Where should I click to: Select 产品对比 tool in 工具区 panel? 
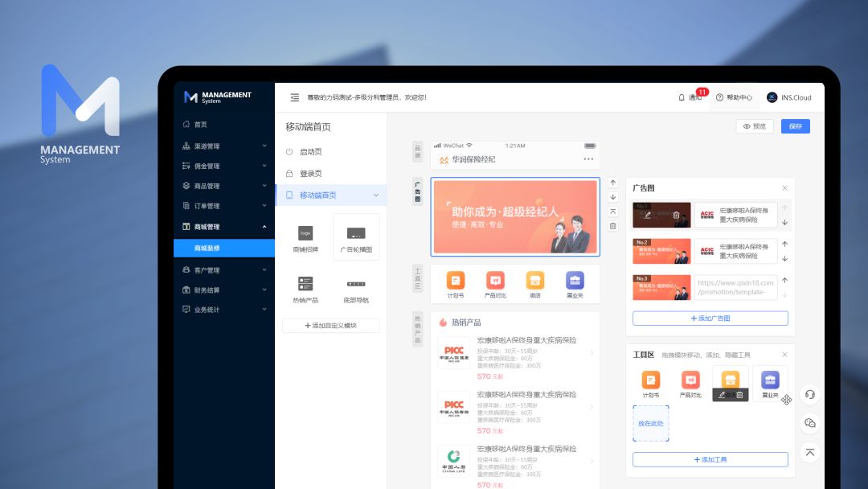690,384
